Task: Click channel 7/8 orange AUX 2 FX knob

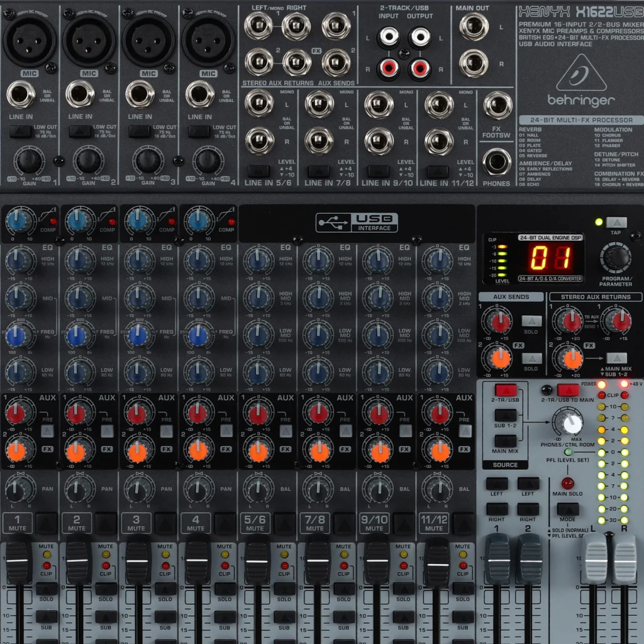Action: pos(319,452)
